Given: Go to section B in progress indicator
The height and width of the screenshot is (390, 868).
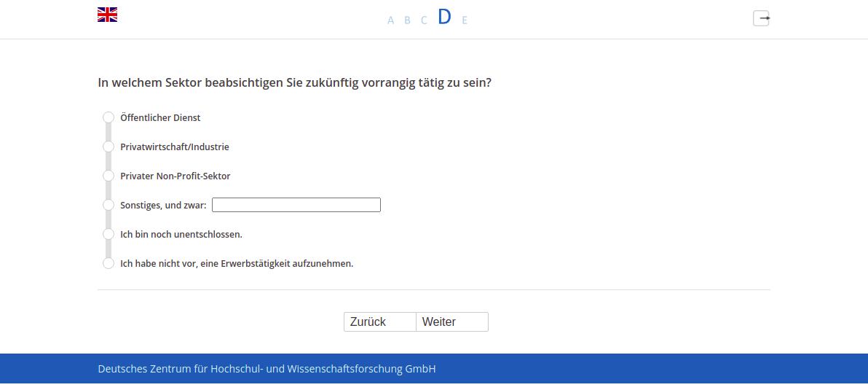Looking at the screenshot, I should tap(408, 20).
